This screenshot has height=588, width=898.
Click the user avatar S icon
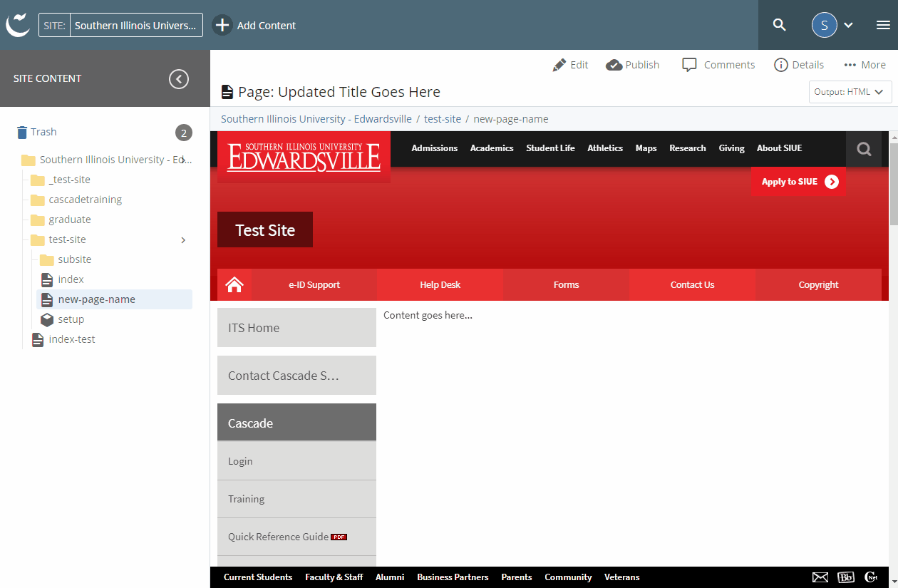(825, 25)
